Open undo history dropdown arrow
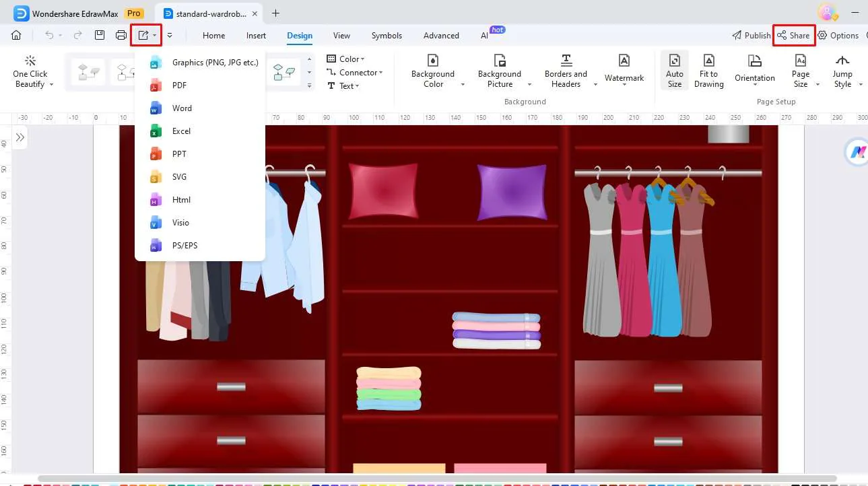 pos(60,35)
